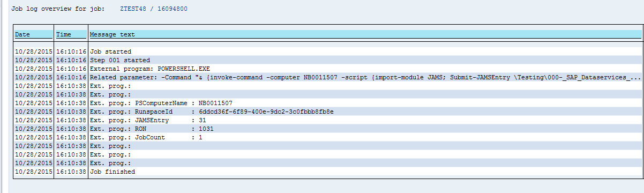Click the time cell of the 'Job finished' row
This screenshot has height=193, width=644.
71,172
